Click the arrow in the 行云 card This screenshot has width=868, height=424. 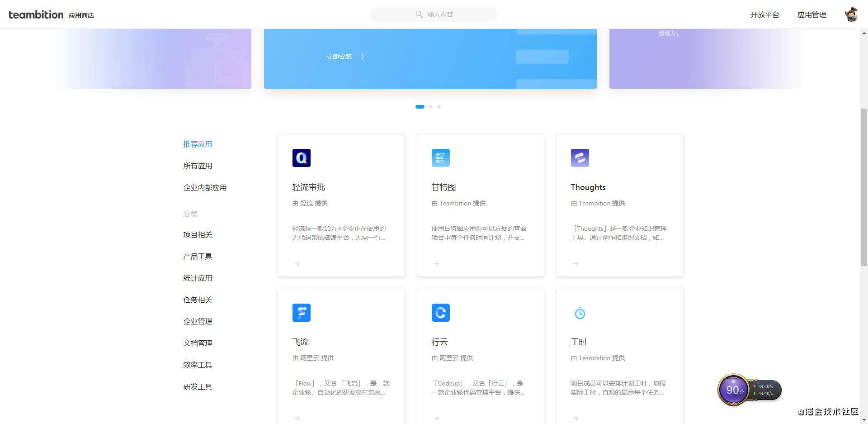point(436,419)
